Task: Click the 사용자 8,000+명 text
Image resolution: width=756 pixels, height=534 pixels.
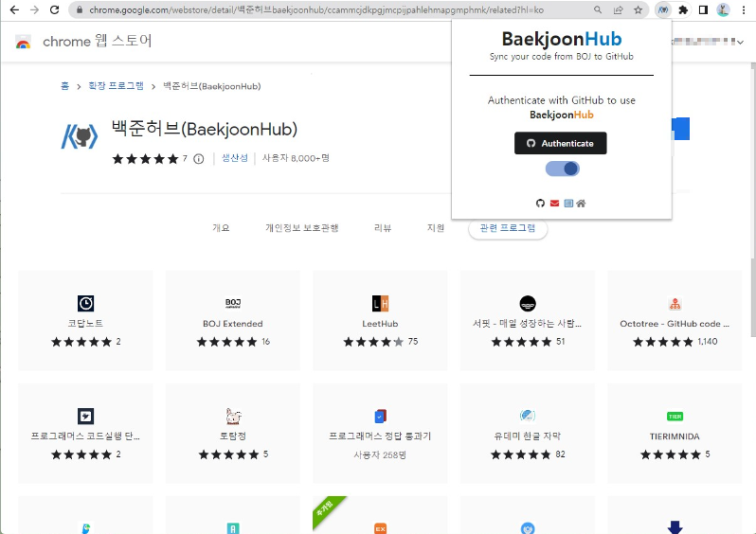Action: (x=296, y=158)
